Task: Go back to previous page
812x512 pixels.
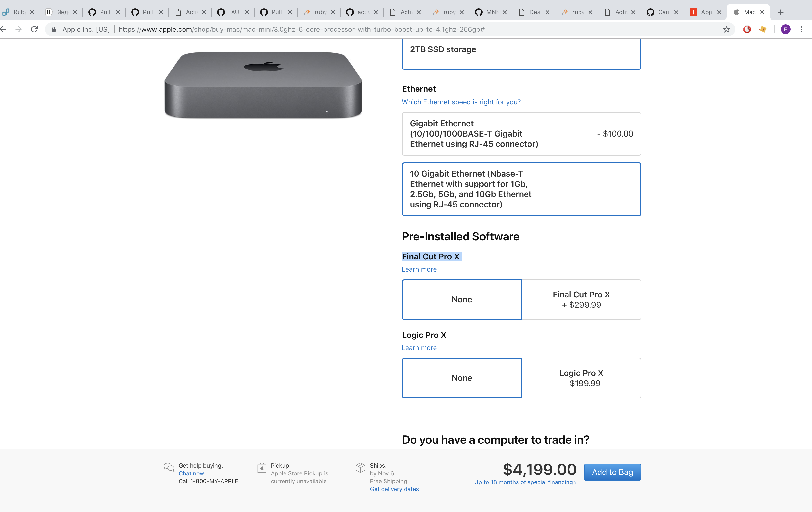Action: coord(3,30)
